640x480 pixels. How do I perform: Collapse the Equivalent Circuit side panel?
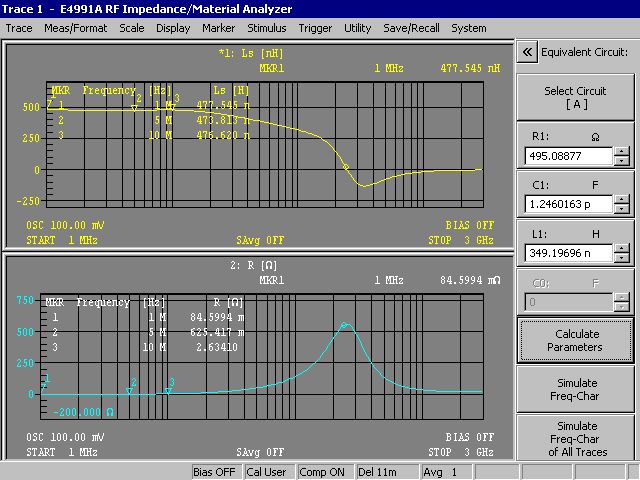pyautogui.click(x=527, y=52)
